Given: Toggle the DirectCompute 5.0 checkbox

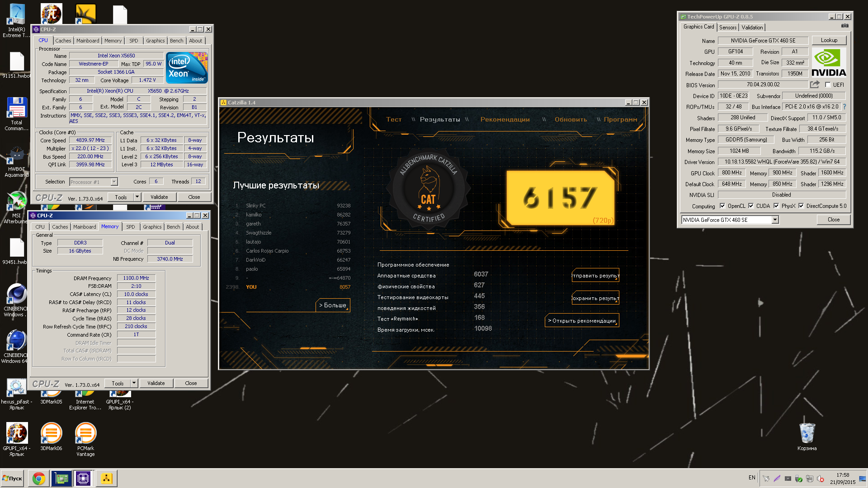Looking at the screenshot, I should pyautogui.click(x=801, y=206).
